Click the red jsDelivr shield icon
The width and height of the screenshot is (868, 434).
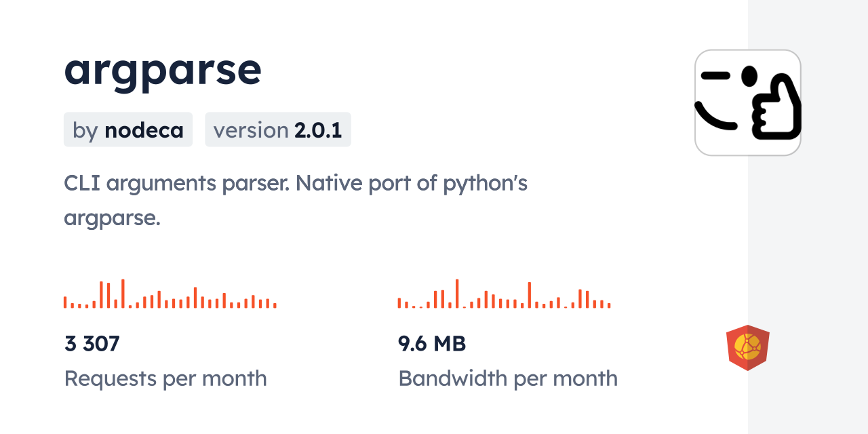(747, 348)
